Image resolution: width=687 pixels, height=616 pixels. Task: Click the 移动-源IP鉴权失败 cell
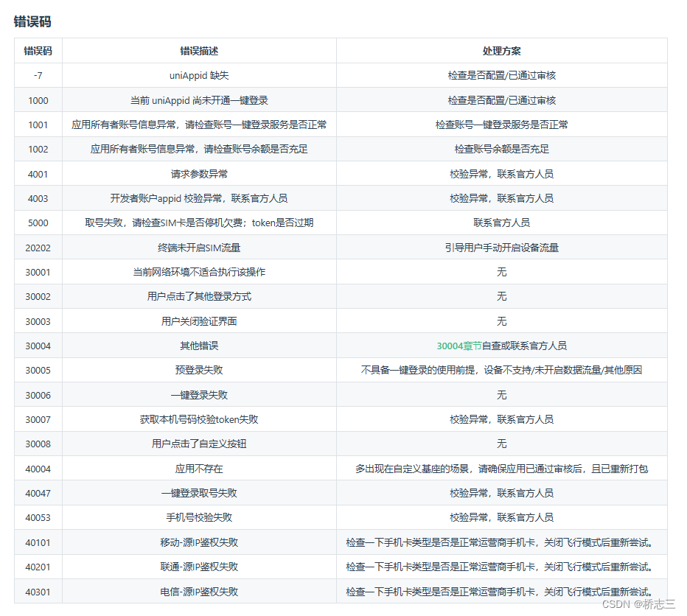[200, 542]
